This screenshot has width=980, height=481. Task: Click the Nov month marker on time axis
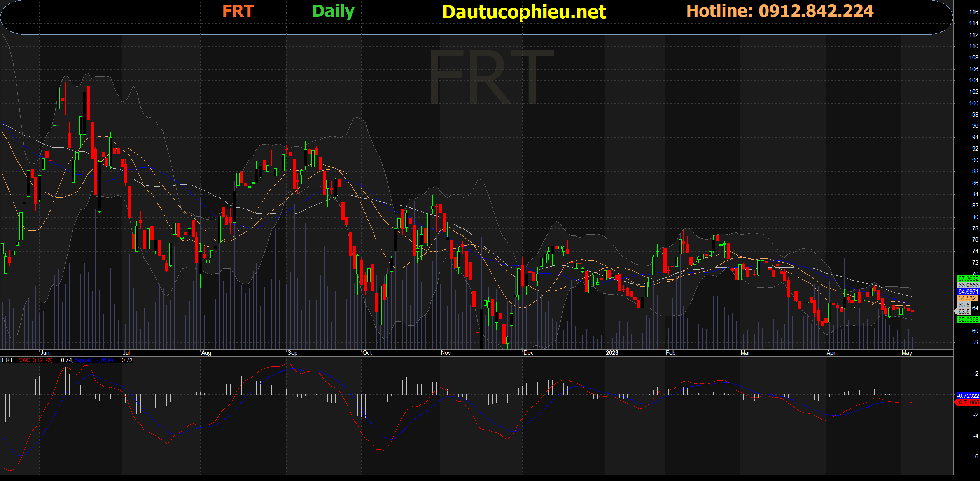click(446, 353)
